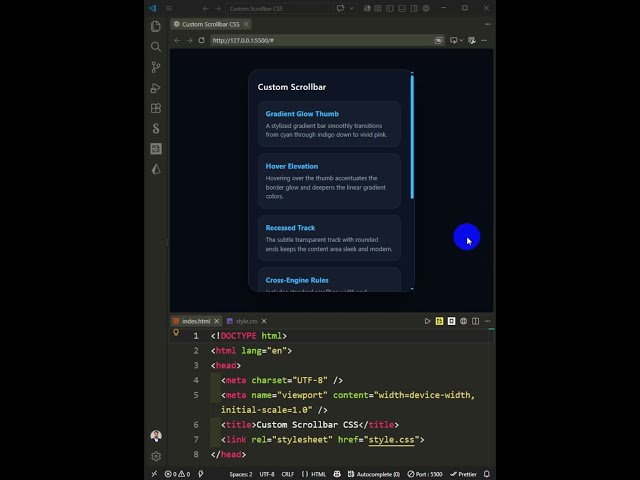
Task: Close the Custom Scrollbar CSS preview tab
Action: click(x=246, y=24)
